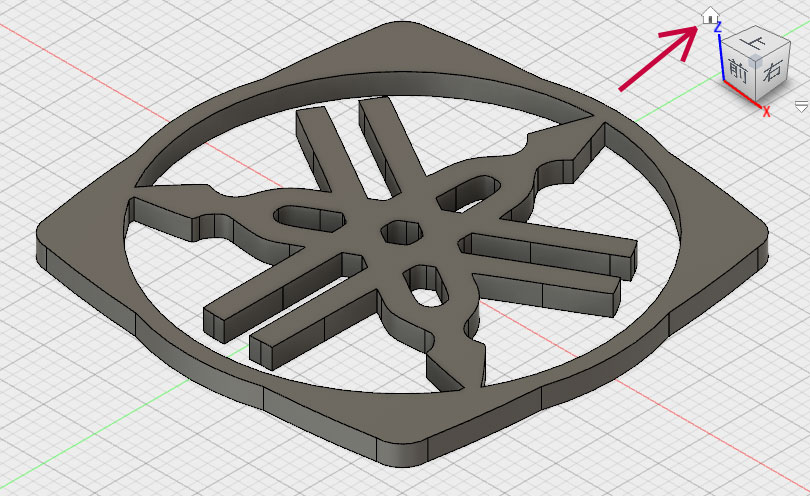Viewport: 810px width, 496px height.
Task: Click the ViewCube edge between 前 and 右
Action: [755, 80]
